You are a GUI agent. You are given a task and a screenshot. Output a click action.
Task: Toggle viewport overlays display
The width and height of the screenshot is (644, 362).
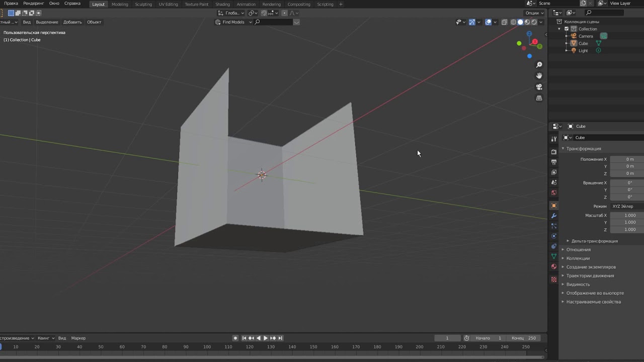tap(488, 22)
